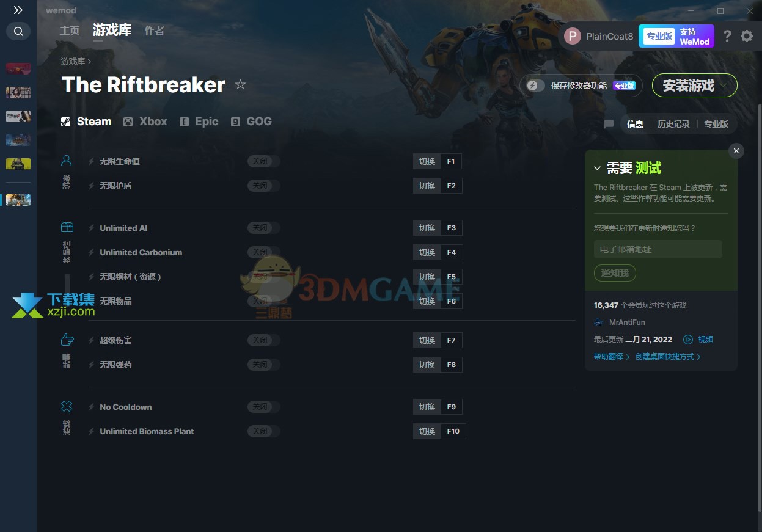Click the 切换 button for F7
762x532 pixels.
pyautogui.click(x=427, y=340)
